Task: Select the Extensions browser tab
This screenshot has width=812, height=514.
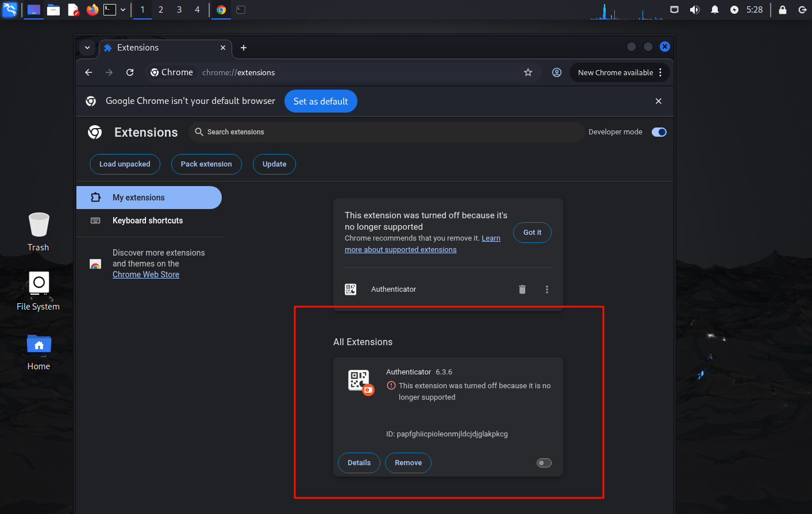Action: point(166,48)
